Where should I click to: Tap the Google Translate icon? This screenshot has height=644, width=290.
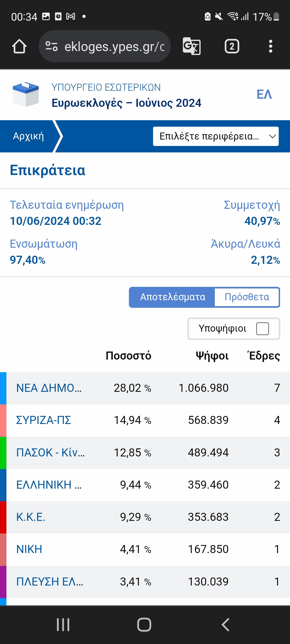[191, 46]
